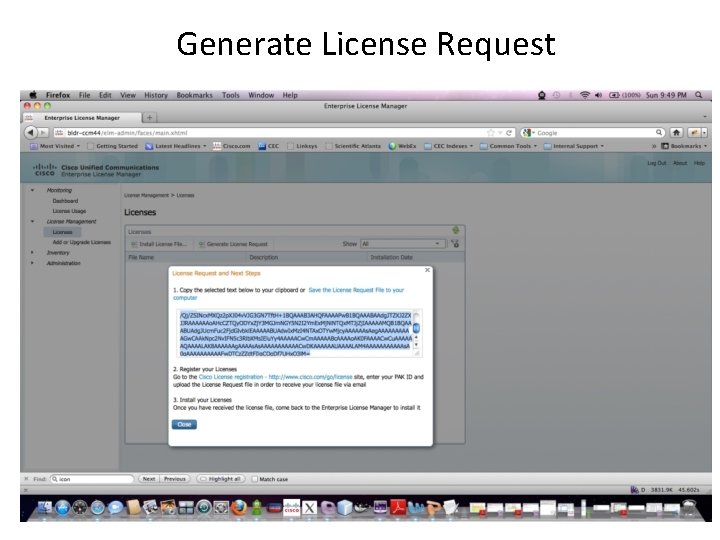Screen dimensions: 720x540
Task: Click Install License File button
Action: coord(159,244)
